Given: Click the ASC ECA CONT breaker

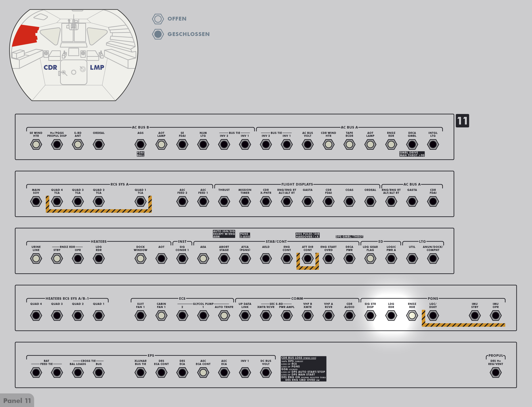Looking at the screenshot, I should pos(203,373).
